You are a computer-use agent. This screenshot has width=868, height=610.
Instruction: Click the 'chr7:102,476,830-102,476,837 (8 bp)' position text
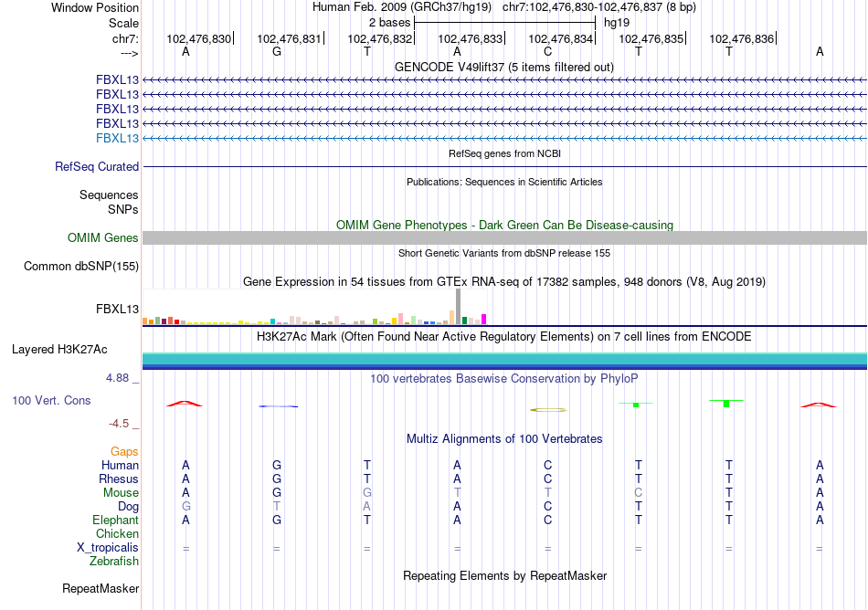pyautogui.click(x=599, y=7)
